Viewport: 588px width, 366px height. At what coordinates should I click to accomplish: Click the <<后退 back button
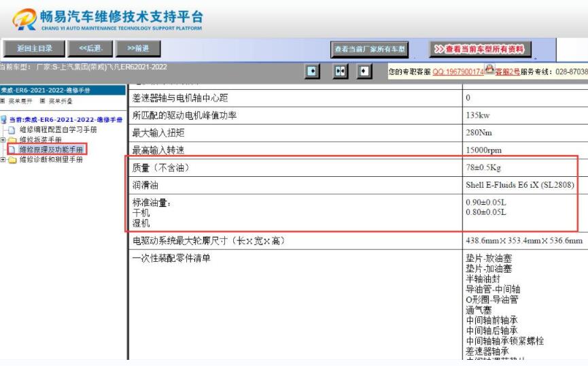point(90,49)
